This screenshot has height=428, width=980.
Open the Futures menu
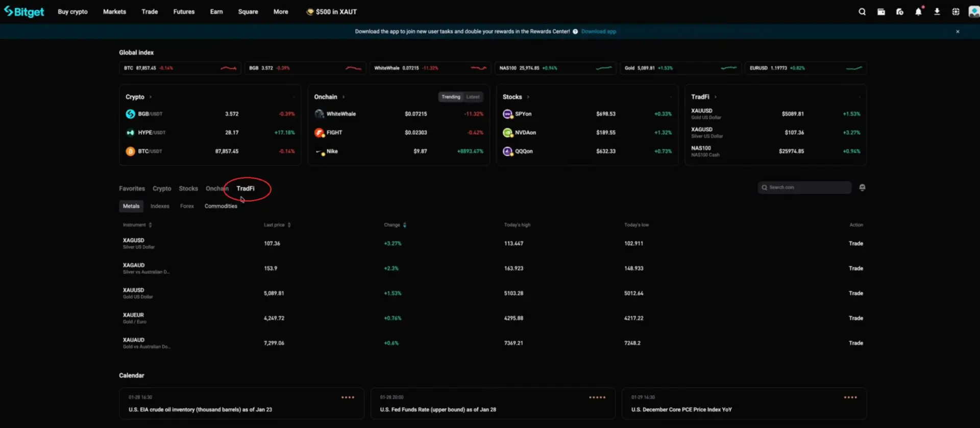pos(184,12)
